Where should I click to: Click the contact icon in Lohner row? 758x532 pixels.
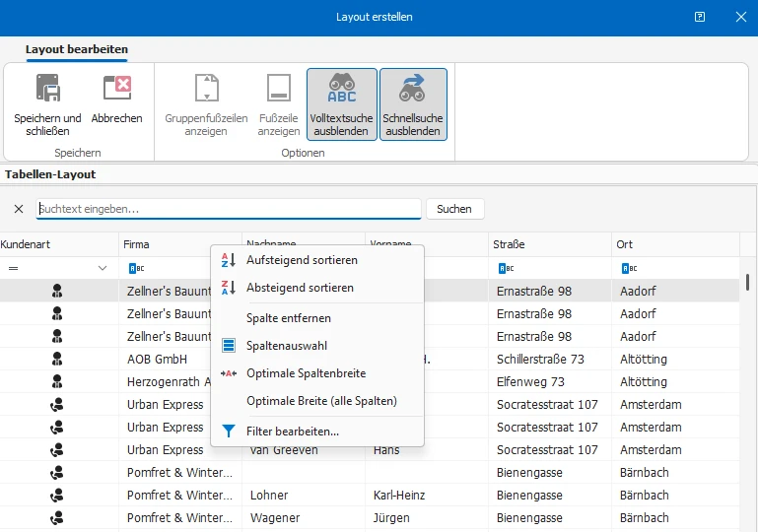[x=57, y=496]
